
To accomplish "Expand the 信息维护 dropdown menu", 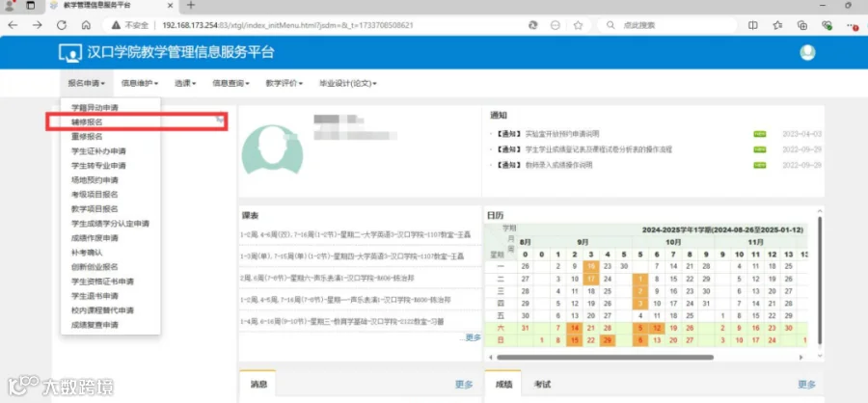I will [x=140, y=84].
